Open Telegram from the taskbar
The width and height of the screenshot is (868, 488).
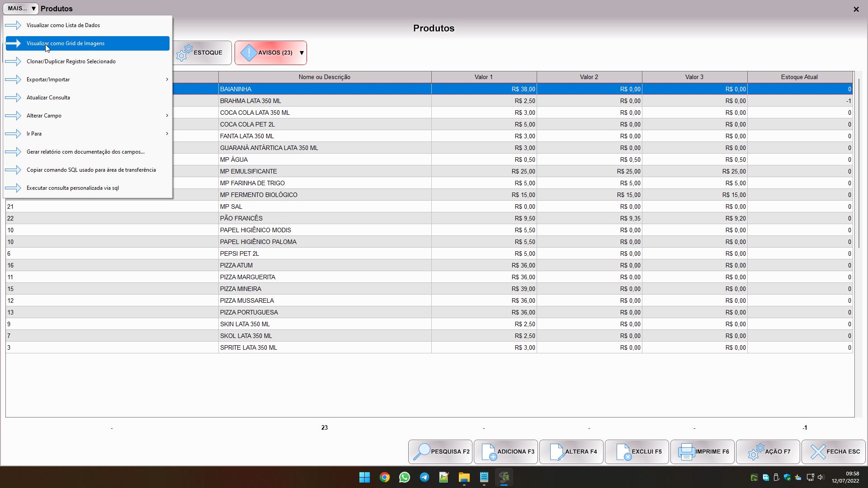pos(424,477)
